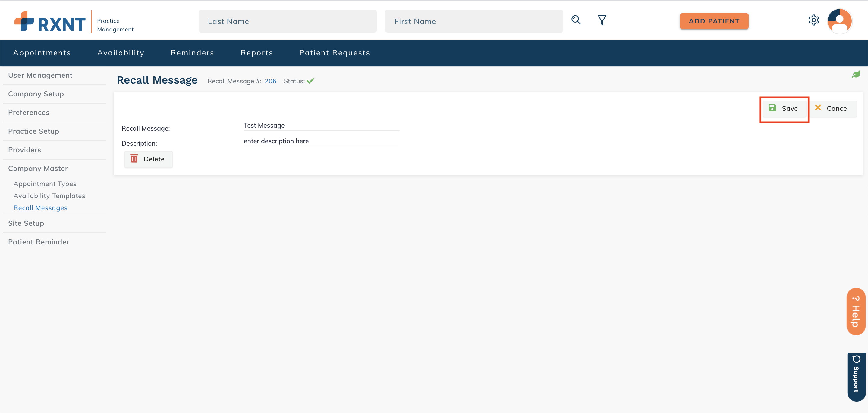
Task: Click the Description input field
Action: [320, 141]
